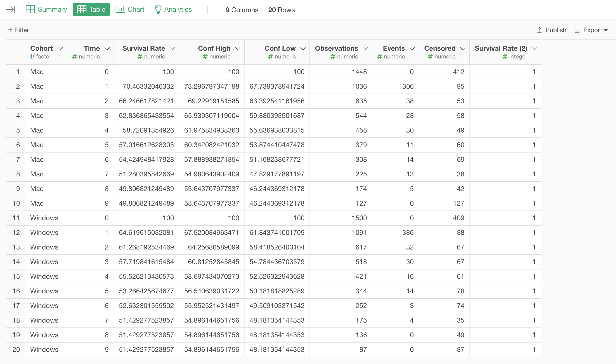This screenshot has width=616, height=364.
Task: Click the Chart bar icon
Action: coord(120,10)
